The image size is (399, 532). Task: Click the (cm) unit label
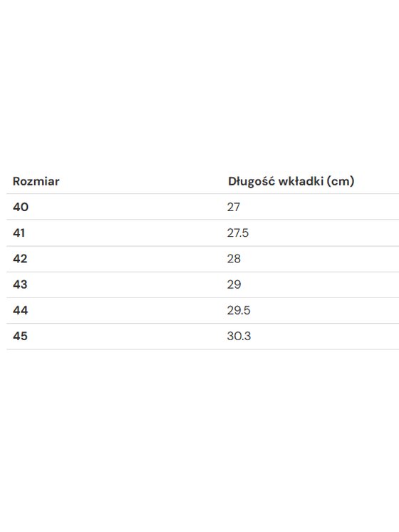click(x=341, y=182)
